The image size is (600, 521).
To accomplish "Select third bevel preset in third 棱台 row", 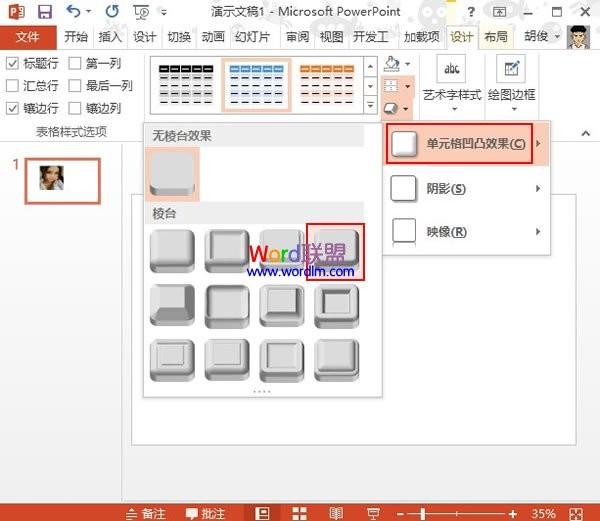I will coord(282,360).
